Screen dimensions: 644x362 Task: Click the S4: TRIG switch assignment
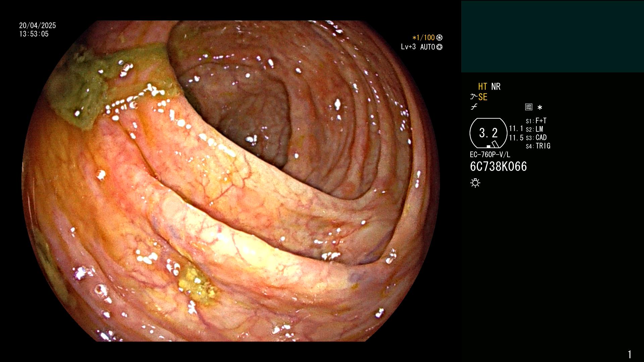(x=538, y=146)
